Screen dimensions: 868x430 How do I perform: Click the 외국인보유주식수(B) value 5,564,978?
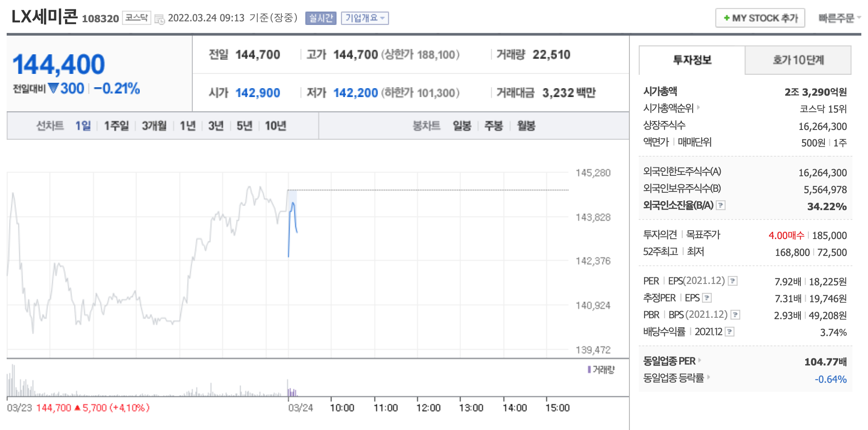(825, 190)
